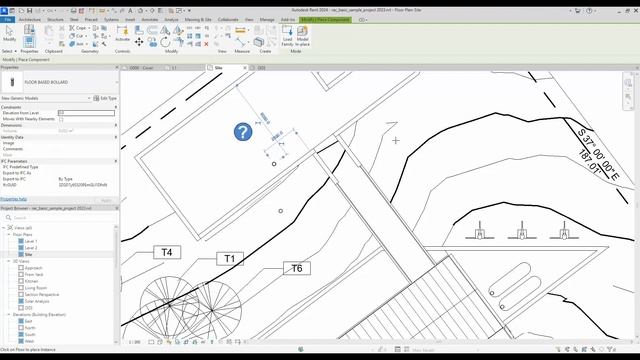Toggle Moves With Nearby Elements checkbox
This screenshot has width=640, height=360.
click(61, 119)
